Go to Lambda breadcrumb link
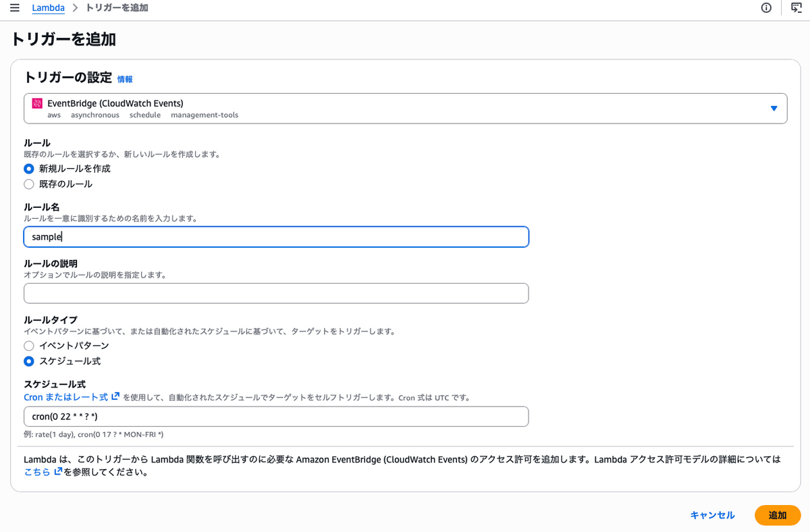This screenshot has width=810, height=532. (x=48, y=8)
